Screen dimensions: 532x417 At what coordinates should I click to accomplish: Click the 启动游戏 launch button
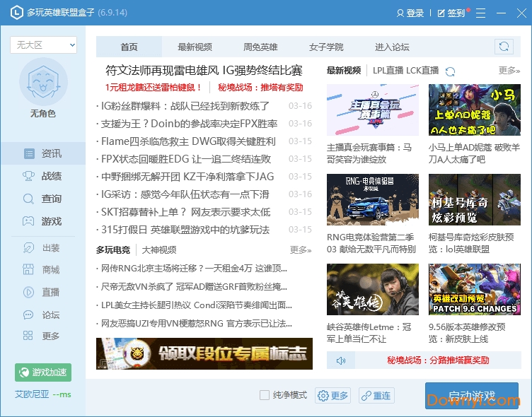tap(472, 396)
